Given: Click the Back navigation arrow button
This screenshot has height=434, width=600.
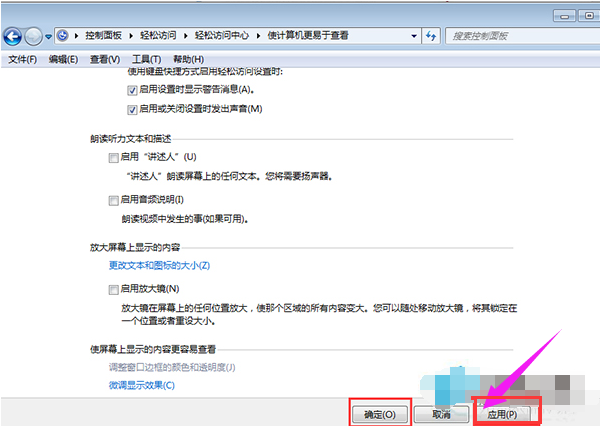Looking at the screenshot, I should pyautogui.click(x=14, y=37).
